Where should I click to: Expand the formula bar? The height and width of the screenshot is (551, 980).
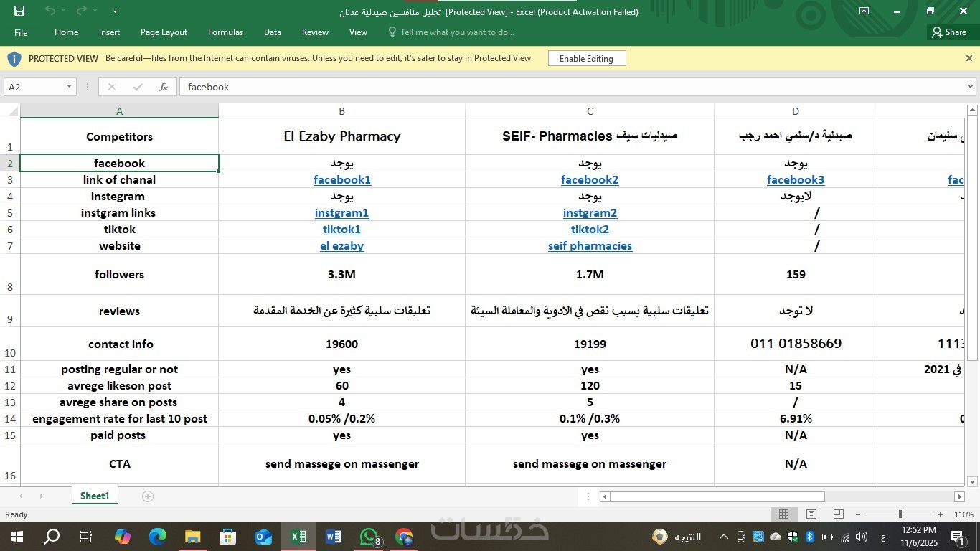coord(971,87)
